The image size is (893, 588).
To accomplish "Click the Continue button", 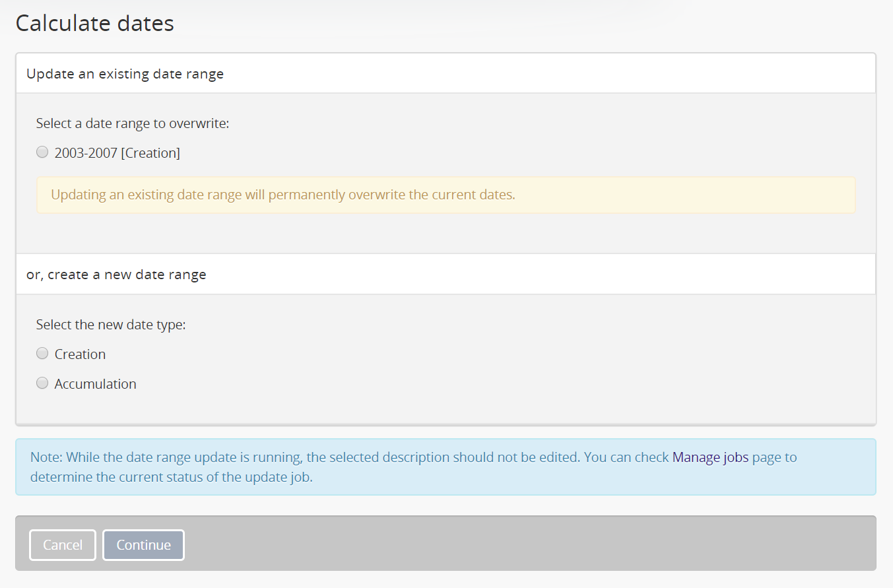I will coord(143,545).
